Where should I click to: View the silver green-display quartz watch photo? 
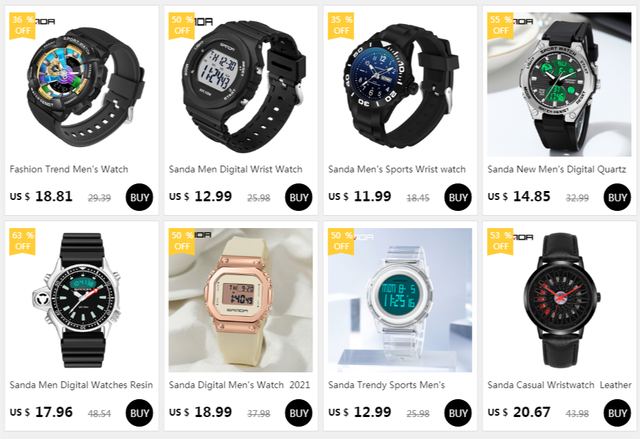[x=559, y=84]
